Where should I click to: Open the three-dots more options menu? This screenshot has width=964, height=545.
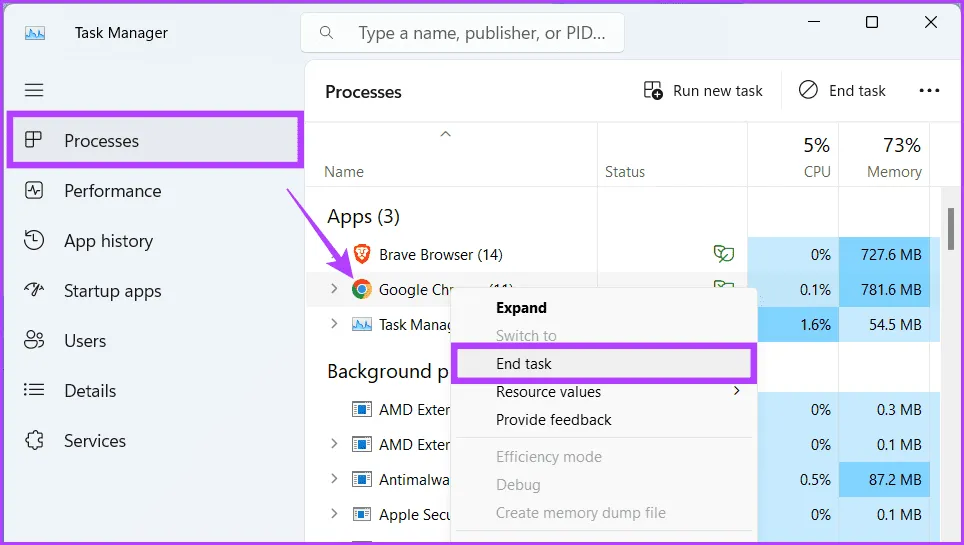click(929, 91)
